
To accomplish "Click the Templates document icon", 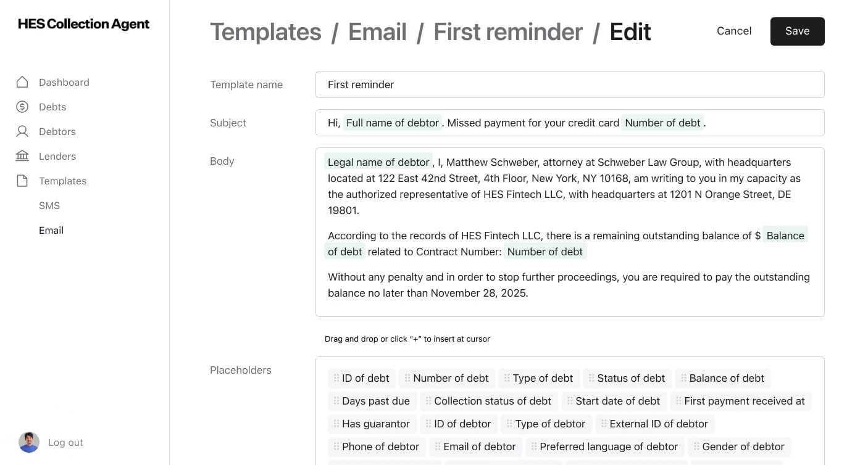I will 22,181.
